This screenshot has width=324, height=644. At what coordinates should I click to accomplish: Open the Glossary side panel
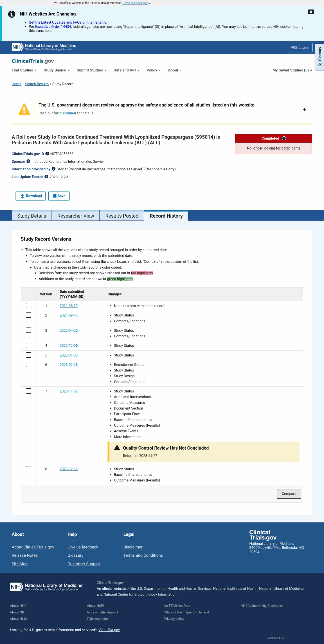tap(319, 57)
